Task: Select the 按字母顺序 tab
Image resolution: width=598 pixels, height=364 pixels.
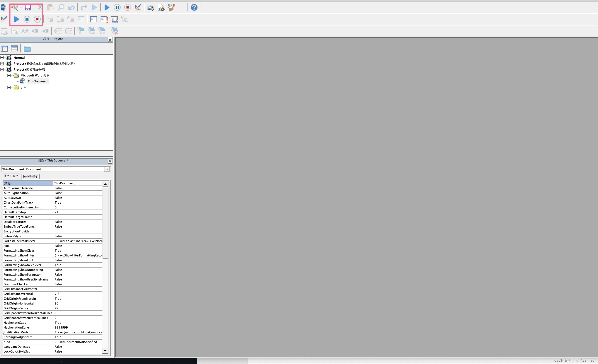Action: [11, 176]
